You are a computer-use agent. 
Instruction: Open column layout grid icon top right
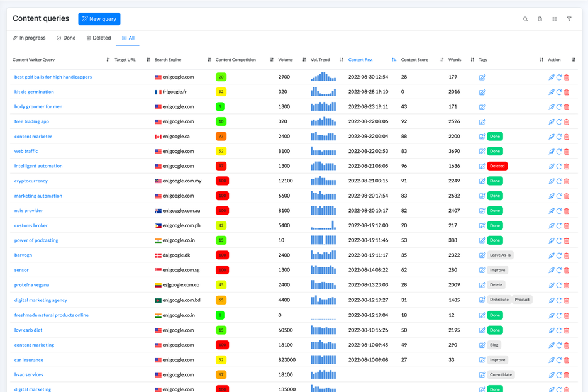(x=554, y=19)
